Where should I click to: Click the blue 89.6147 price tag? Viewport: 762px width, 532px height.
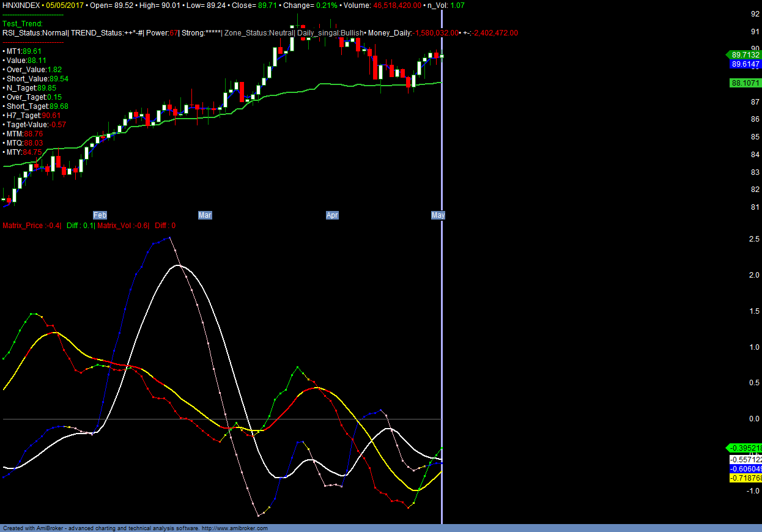tap(745, 64)
